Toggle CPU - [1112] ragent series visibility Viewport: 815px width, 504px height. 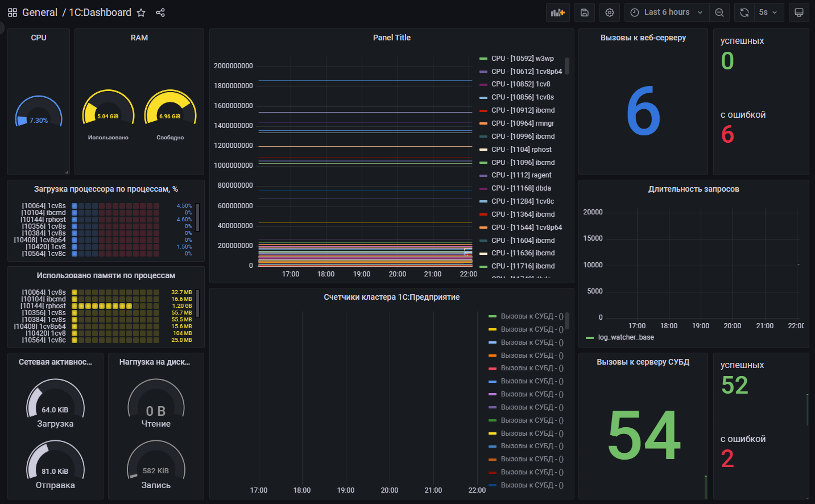point(521,175)
